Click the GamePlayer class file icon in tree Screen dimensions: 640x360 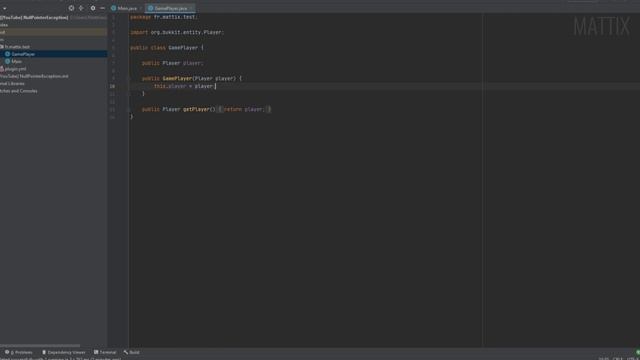click(7, 54)
